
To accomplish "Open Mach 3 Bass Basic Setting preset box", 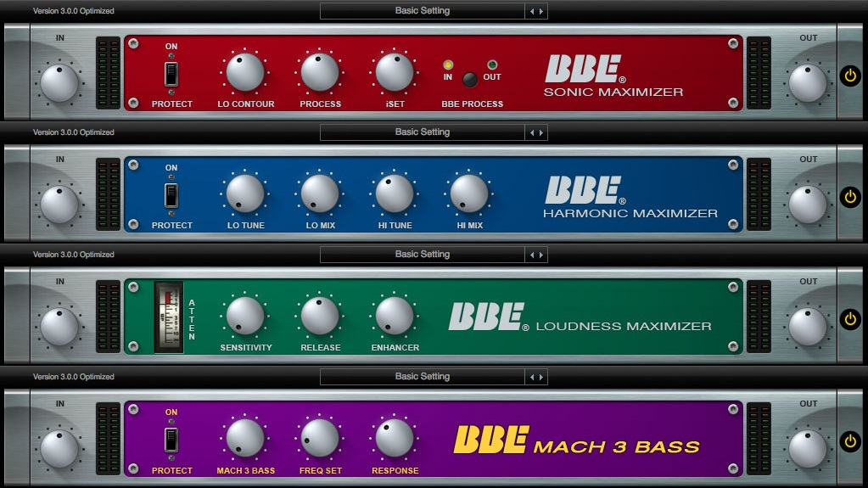I will (423, 377).
